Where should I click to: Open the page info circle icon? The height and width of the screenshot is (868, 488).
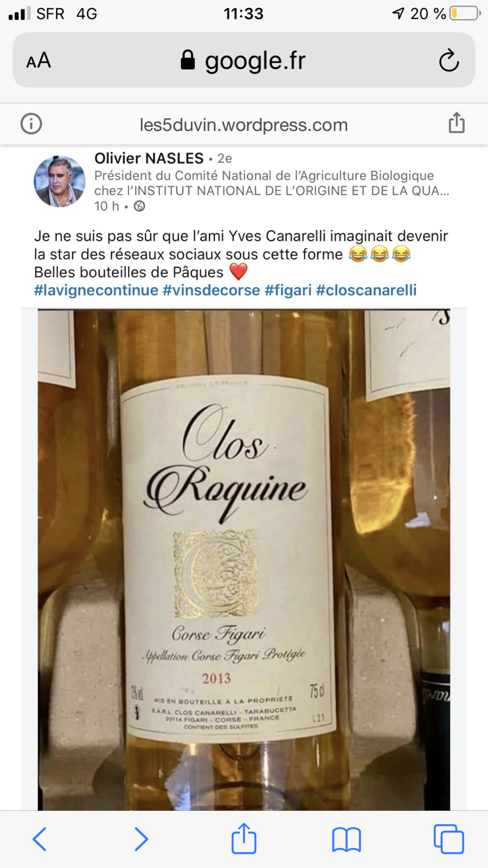pos(31,124)
